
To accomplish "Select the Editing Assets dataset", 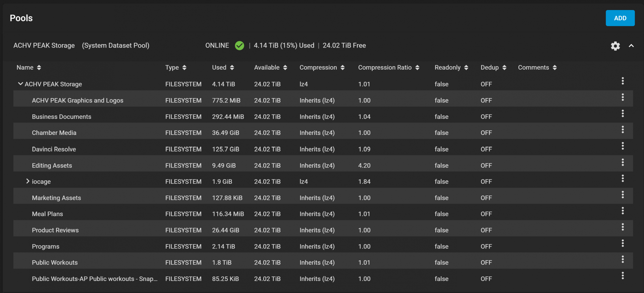I will point(52,166).
